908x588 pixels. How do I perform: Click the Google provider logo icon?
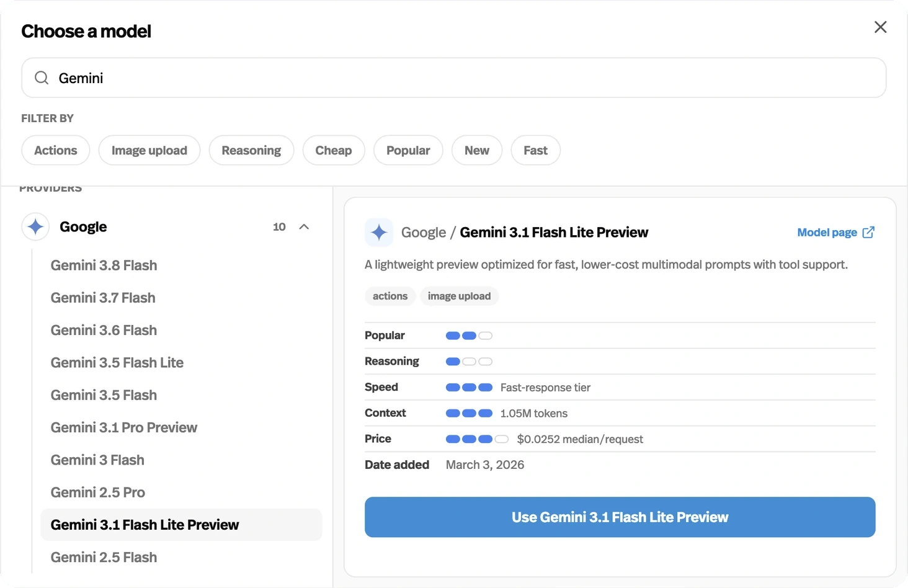[x=35, y=226]
